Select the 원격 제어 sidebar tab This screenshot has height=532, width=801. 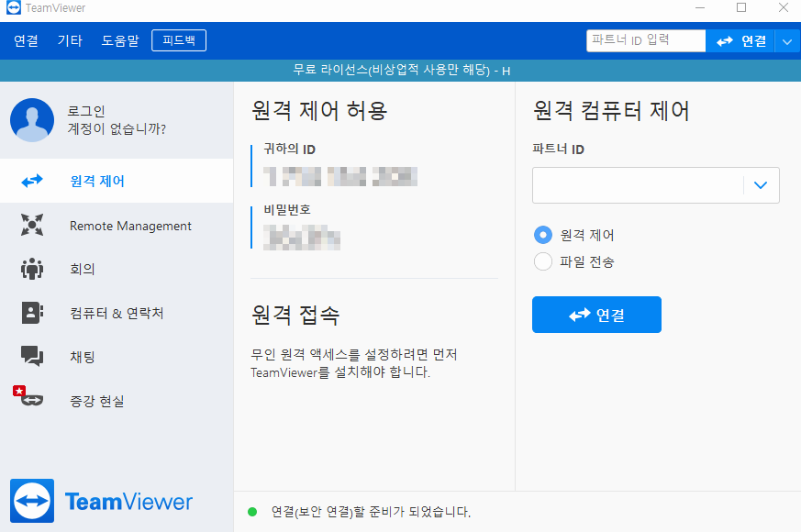coord(117,181)
